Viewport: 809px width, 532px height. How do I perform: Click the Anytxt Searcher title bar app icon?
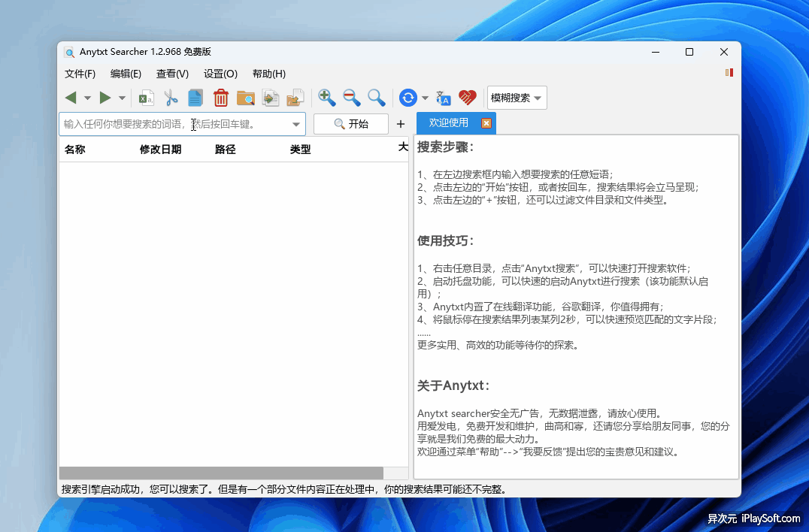[x=69, y=52]
